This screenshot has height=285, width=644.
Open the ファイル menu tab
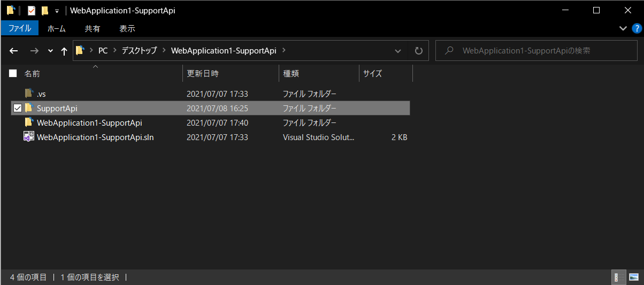(x=20, y=28)
